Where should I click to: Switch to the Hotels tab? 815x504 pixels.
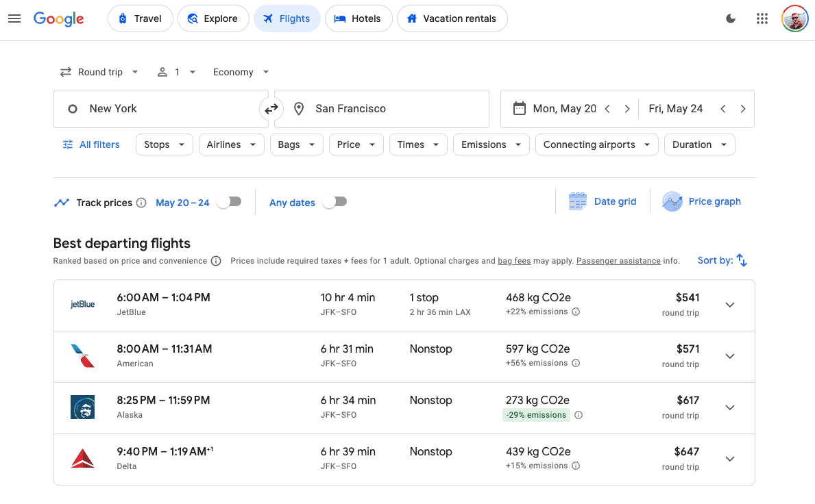[x=358, y=18]
